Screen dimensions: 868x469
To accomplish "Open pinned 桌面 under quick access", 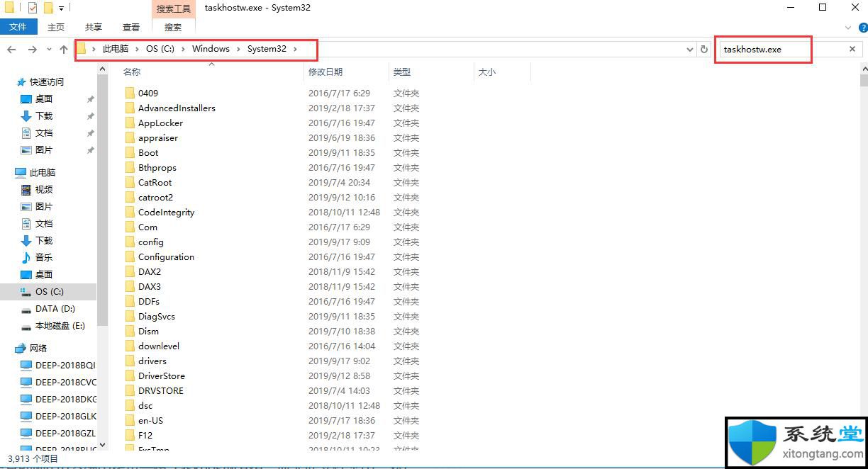I will [44, 99].
